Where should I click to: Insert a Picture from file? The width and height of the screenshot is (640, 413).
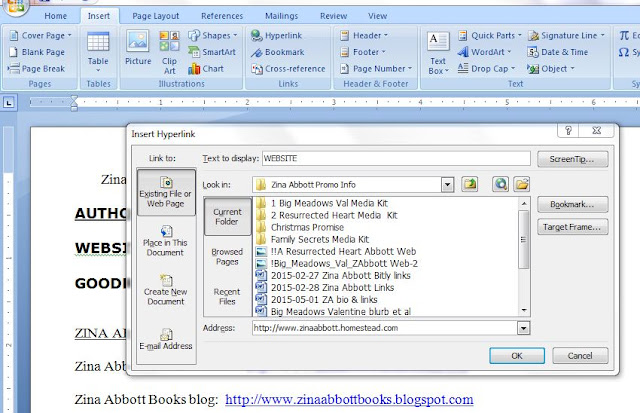point(138,48)
